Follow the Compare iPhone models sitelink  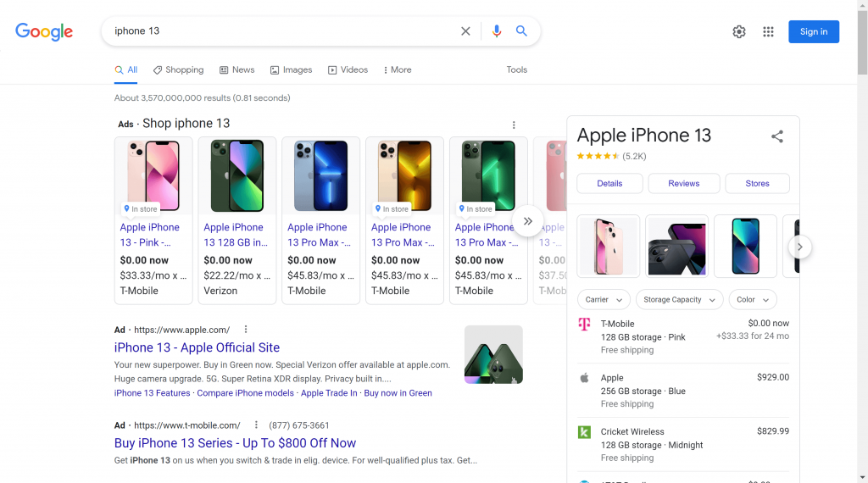coord(245,393)
